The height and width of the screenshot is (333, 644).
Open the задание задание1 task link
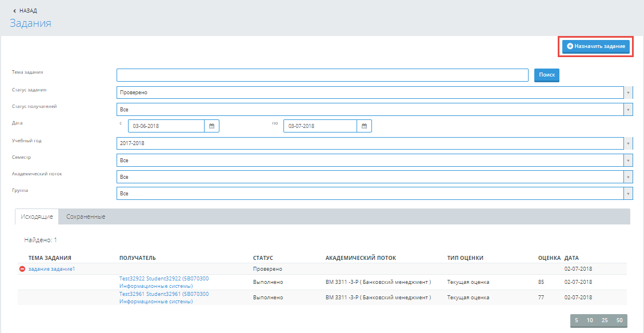(x=51, y=269)
